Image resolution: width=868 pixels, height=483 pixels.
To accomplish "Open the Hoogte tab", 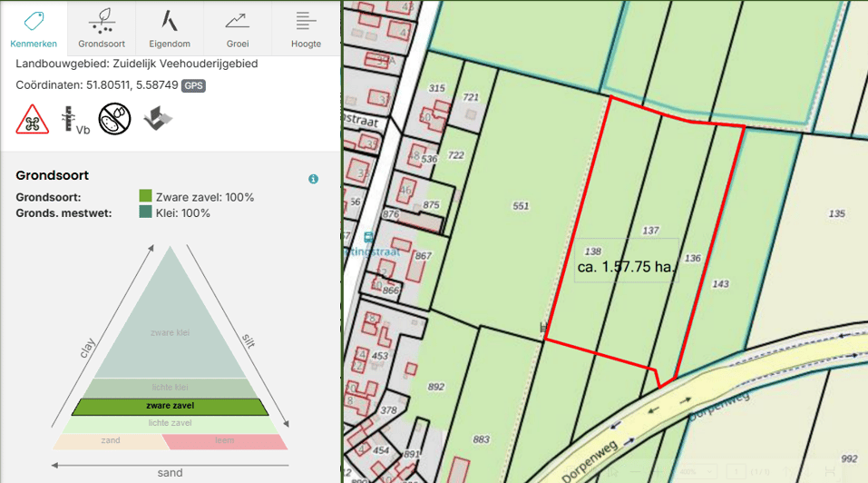I will click(x=306, y=28).
